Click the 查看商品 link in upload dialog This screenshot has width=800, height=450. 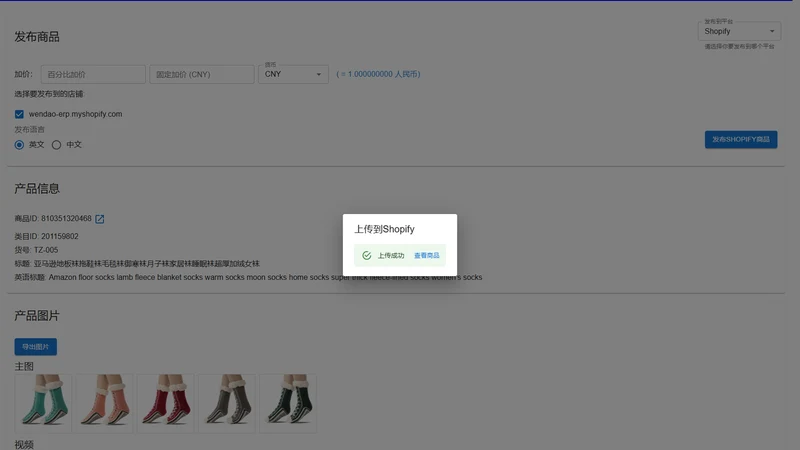click(x=427, y=256)
